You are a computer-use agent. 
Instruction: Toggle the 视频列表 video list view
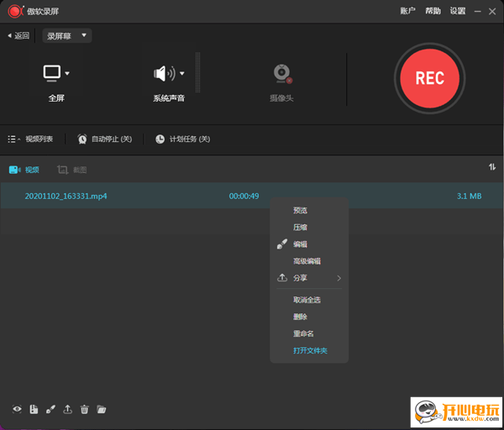(31, 139)
